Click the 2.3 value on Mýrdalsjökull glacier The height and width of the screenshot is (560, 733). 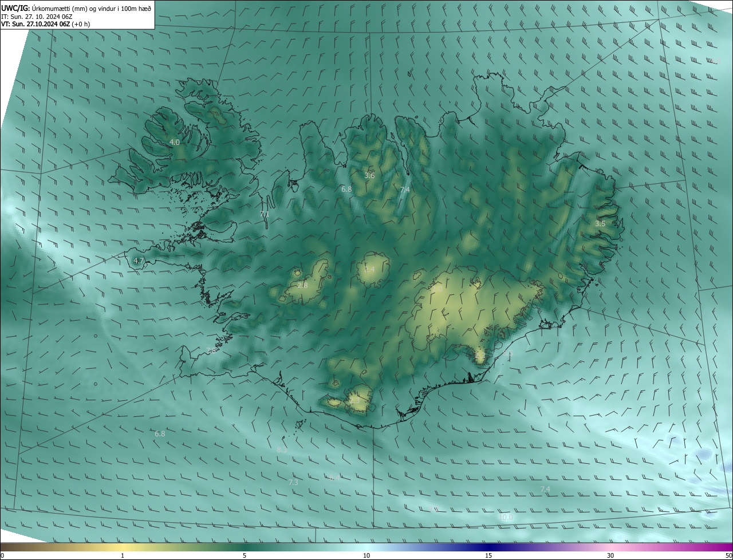tap(354, 400)
